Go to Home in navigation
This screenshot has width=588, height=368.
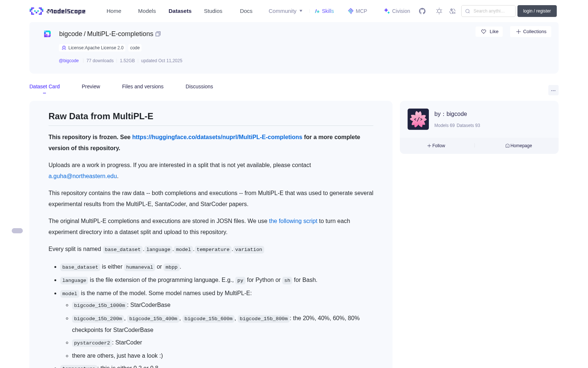(114, 11)
